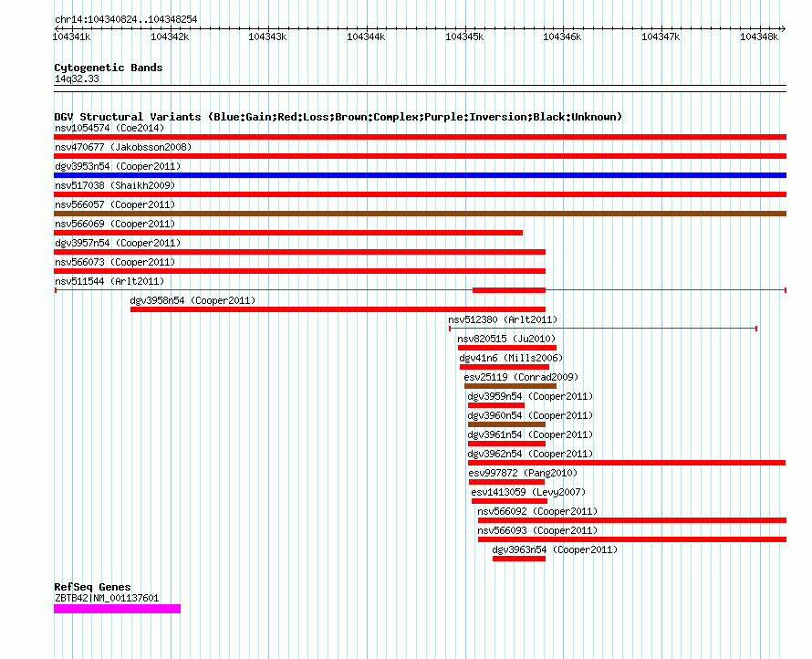This screenshot has height=659, width=812.
Task: Click the right arrowhead of the ruler
Action: coord(784,28)
